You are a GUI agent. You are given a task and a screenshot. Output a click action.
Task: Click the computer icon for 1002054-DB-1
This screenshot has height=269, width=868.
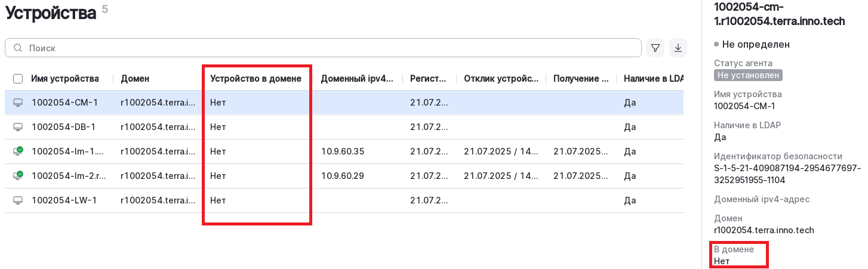click(18, 127)
